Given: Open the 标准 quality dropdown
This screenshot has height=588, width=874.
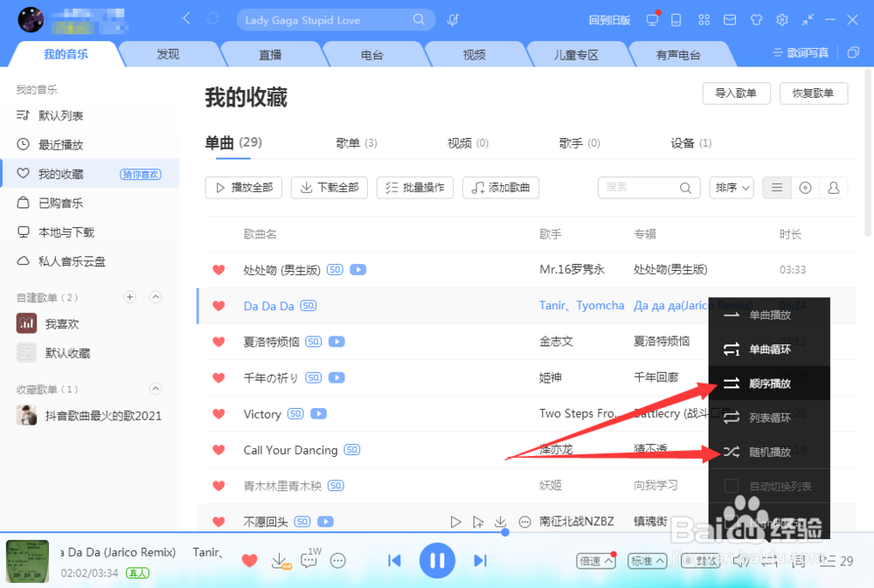Looking at the screenshot, I should tap(647, 561).
